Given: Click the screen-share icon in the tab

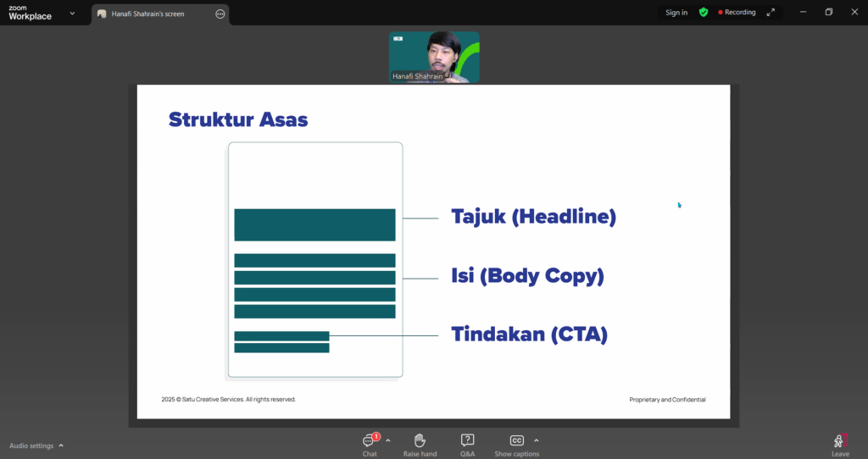Looking at the screenshot, I should (x=102, y=14).
